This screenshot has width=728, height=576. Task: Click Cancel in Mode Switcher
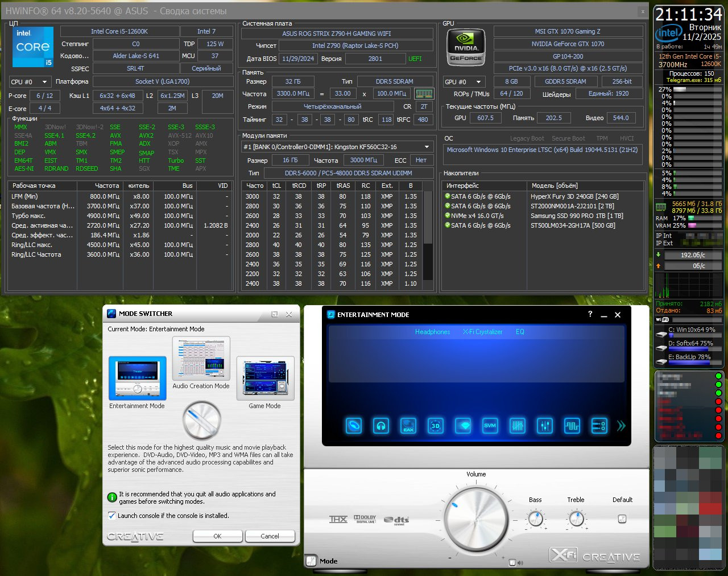(x=270, y=536)
